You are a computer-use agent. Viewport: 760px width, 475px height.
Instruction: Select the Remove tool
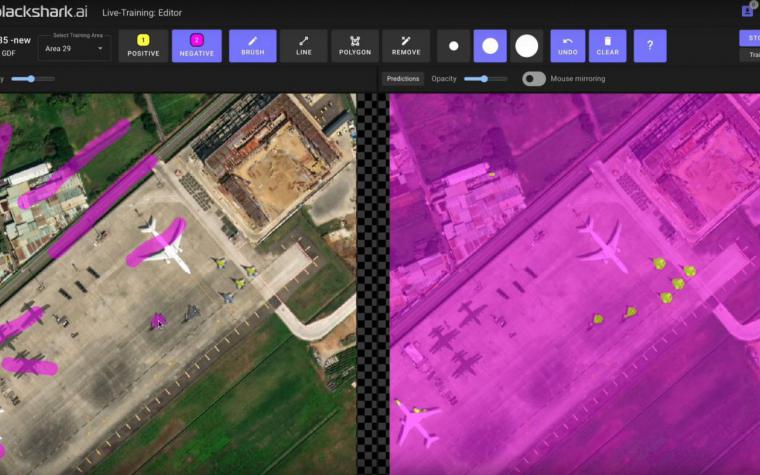[406, 46]
